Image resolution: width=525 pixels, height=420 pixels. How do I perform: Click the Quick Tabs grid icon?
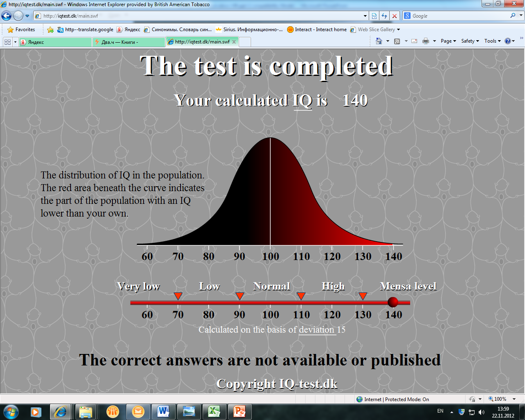[x=7, y=42]
